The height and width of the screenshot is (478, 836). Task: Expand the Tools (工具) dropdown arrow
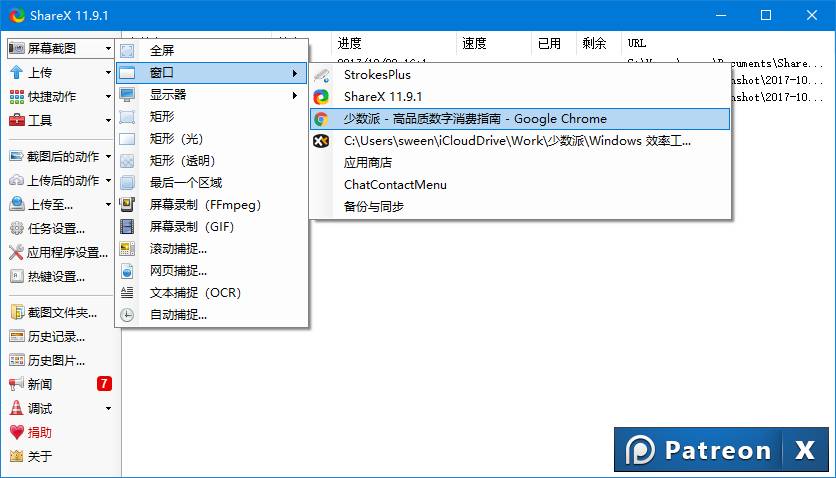[x=108, y=120]
